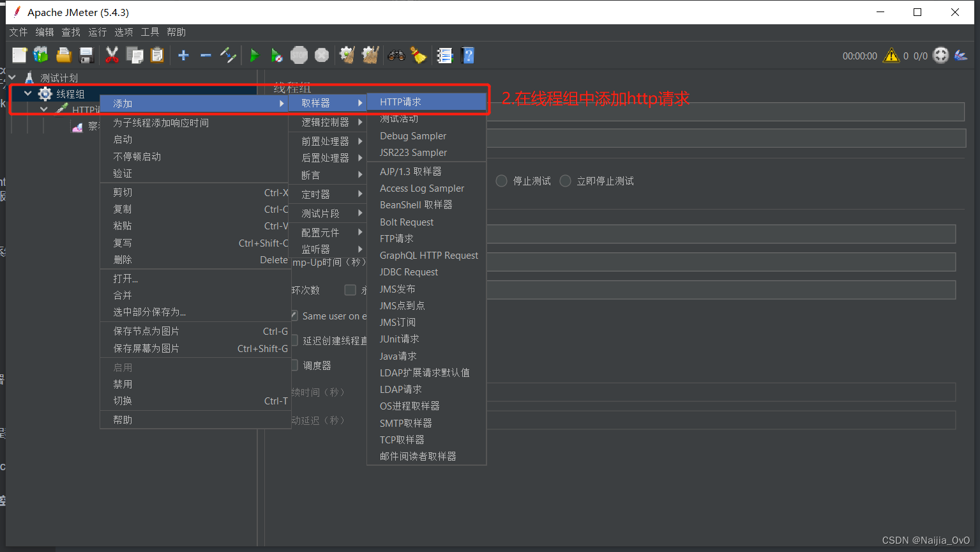
Task: Click the Ramp-Up time input field
Action: point(721,262)
